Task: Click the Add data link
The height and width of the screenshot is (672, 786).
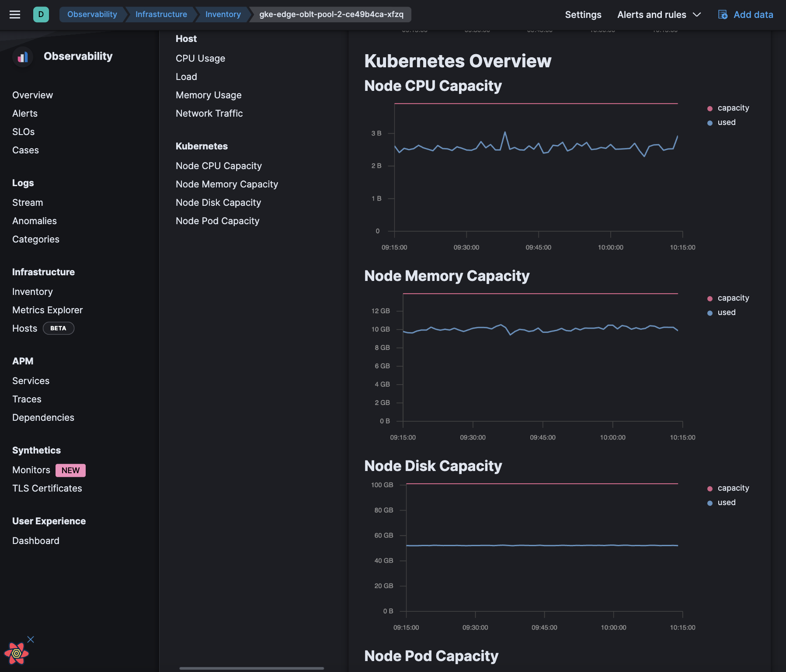Action: (x=753, y=14)
